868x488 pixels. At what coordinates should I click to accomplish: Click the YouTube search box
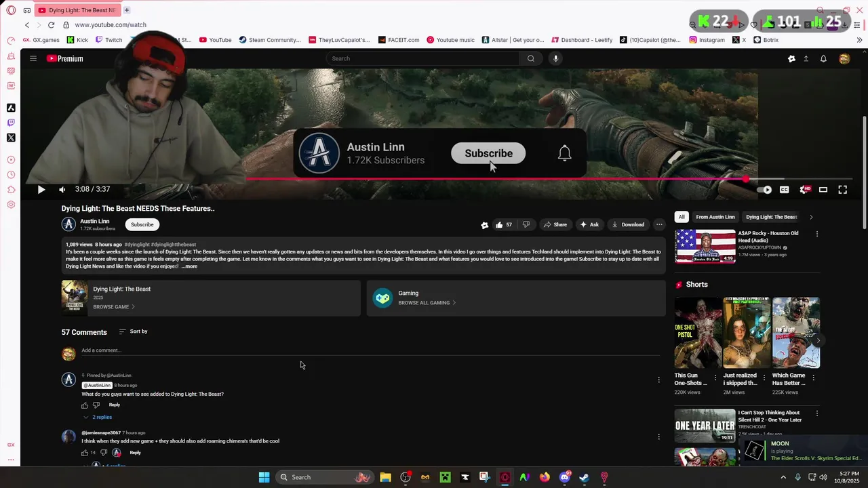point(422,58)
